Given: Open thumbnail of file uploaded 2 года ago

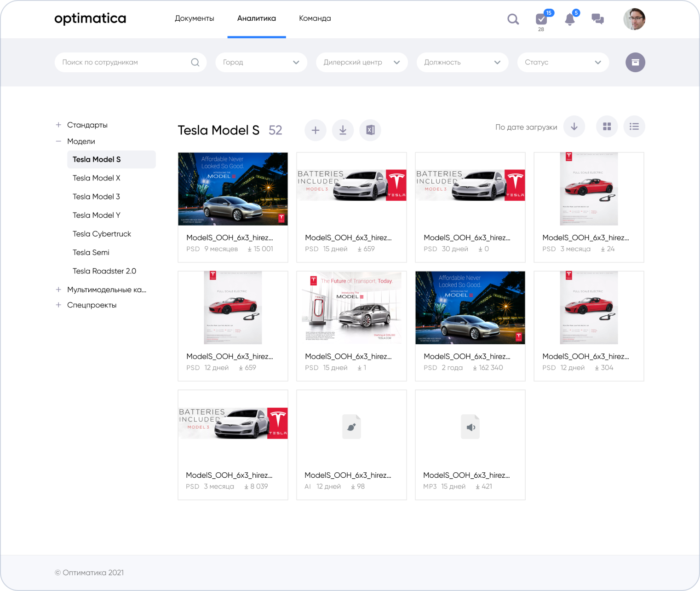Looking at the screenshot, I should [470, 308].
